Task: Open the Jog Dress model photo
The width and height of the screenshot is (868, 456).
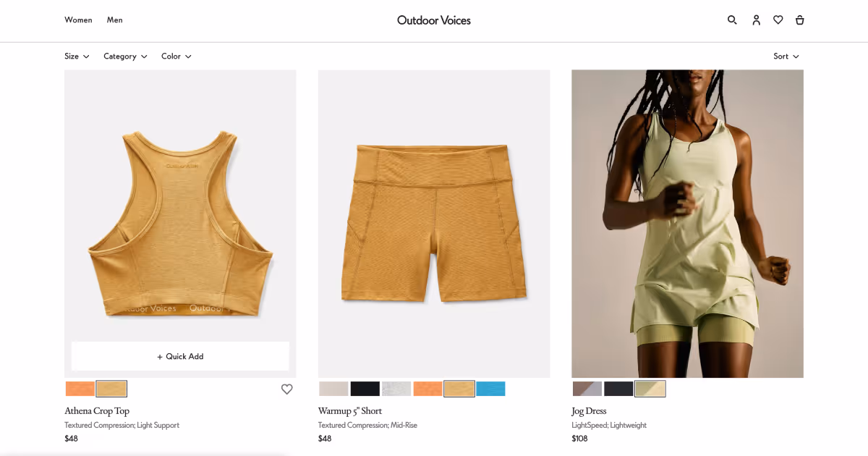Action: click(687, 224)
